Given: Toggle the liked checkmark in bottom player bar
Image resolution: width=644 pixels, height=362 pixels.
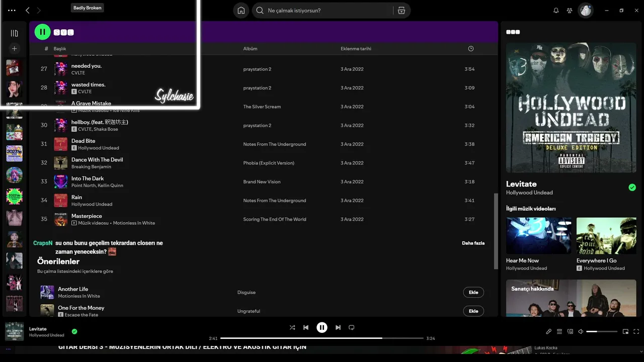Looking at the screenshot, I should [x=74, y=331].
